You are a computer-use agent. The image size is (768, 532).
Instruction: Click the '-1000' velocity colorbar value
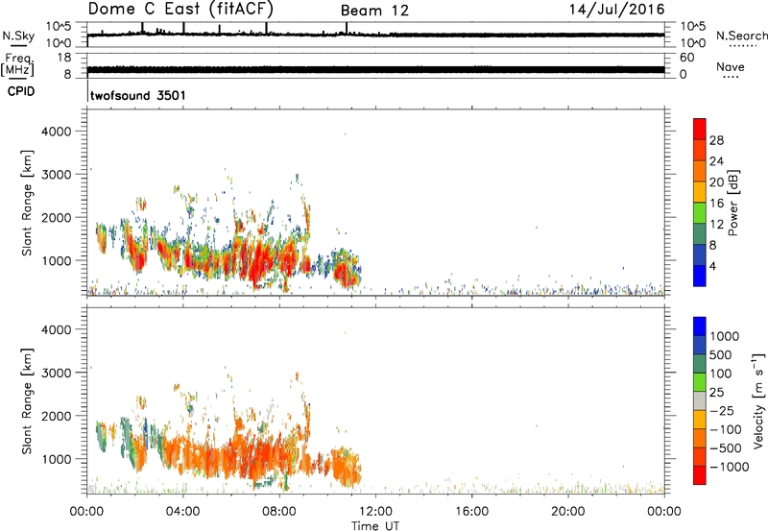tap(729, 467)
